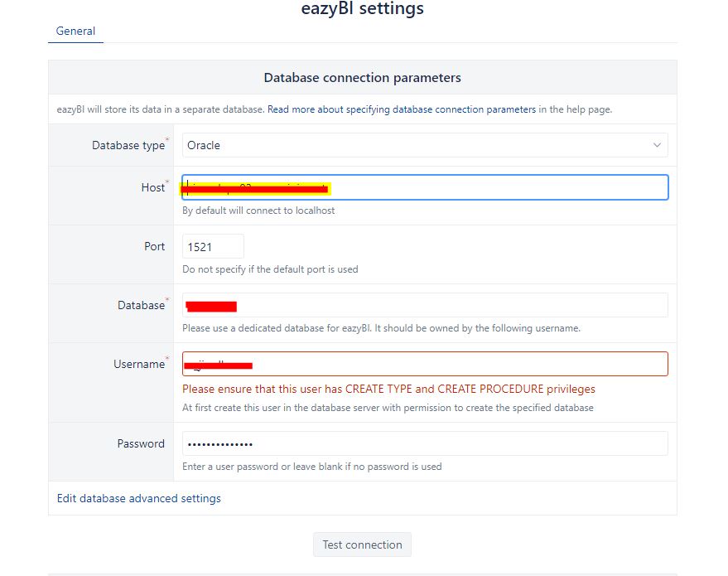This screenshot has width=728, height=576.
Task: Open Read more about specifying database connection parameters link
Action: (x=402, y=109)
